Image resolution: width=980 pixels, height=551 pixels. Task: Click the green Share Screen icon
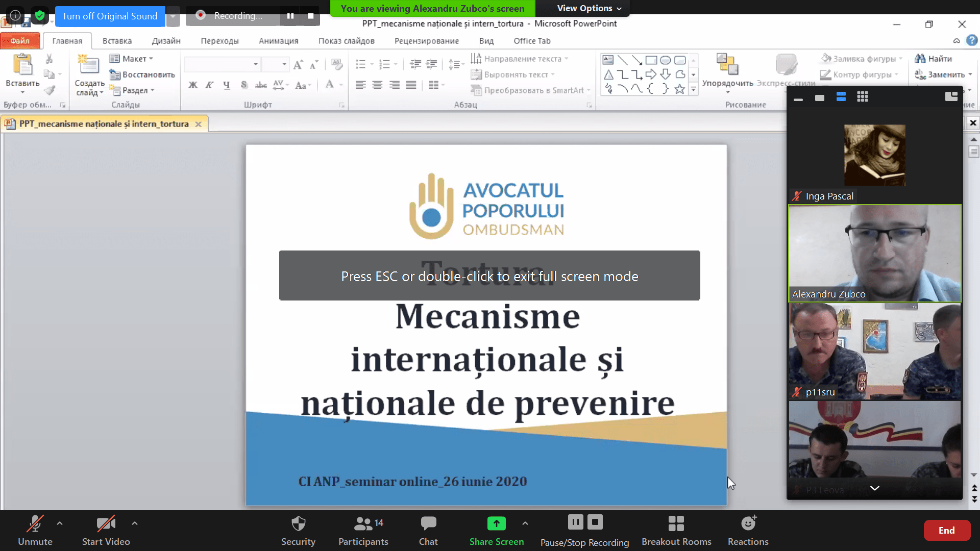(x=497, y=523)
